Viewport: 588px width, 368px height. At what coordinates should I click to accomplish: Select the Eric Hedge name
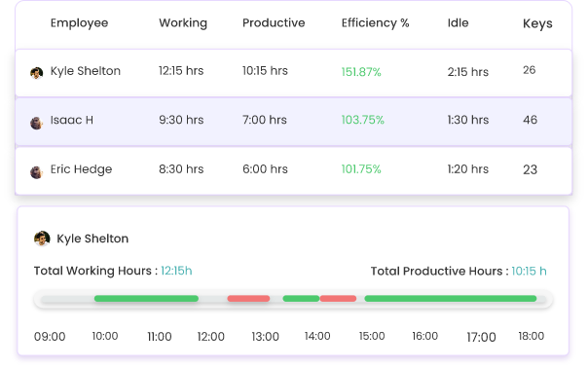click(x=81, y=169)
